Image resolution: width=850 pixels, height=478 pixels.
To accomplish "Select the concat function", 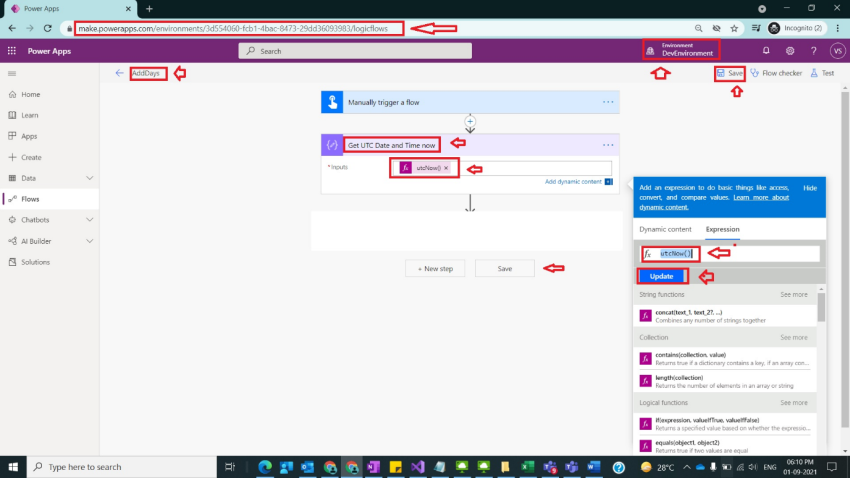I will pos(725,316).
